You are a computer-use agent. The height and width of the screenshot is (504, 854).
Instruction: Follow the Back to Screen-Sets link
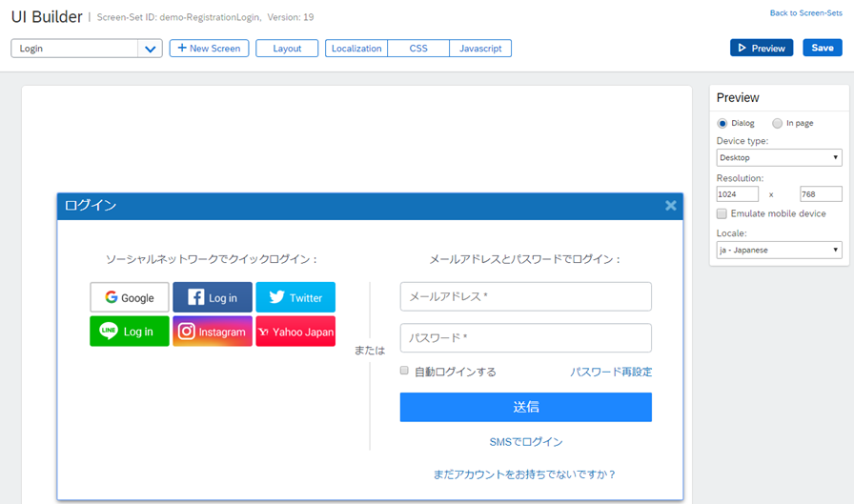[805, 13]
